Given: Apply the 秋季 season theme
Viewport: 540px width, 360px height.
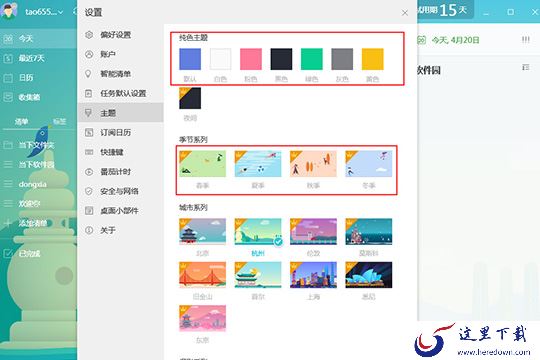Looking at the screenshot, I should (x=313, y=164).
